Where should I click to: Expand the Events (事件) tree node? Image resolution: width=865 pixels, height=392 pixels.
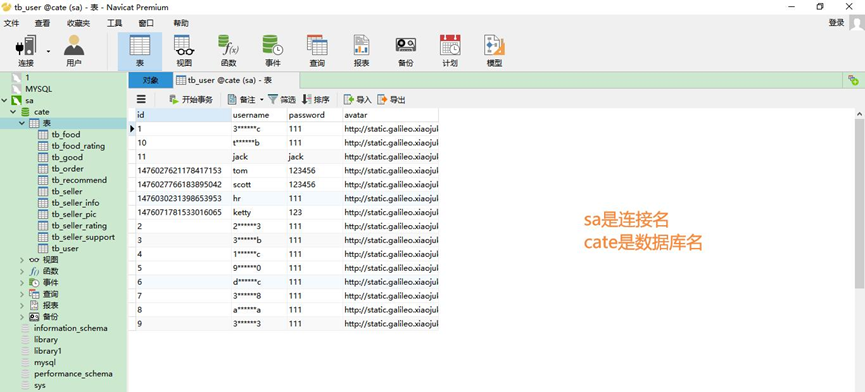coord(22,282)
